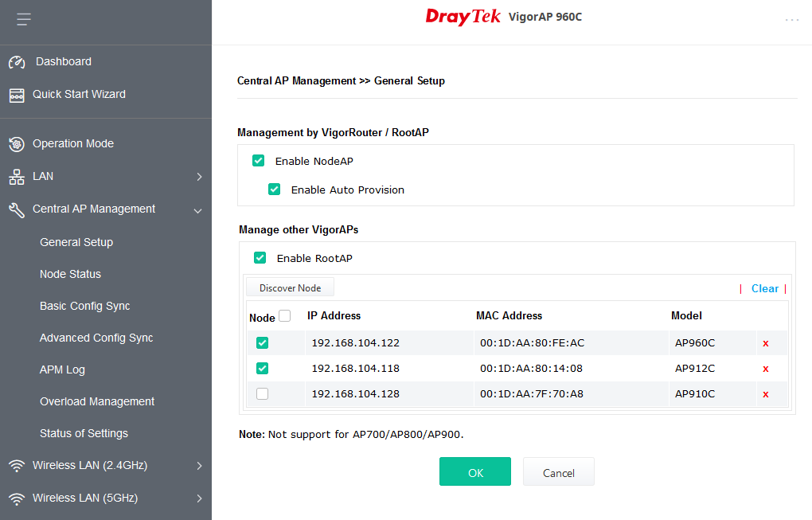Image resolution: width=812 pixels, height=520 pixels.
Task: Expand Wireless LAN (2.4GHz) arrow
Action: click(x=199, y=466)
